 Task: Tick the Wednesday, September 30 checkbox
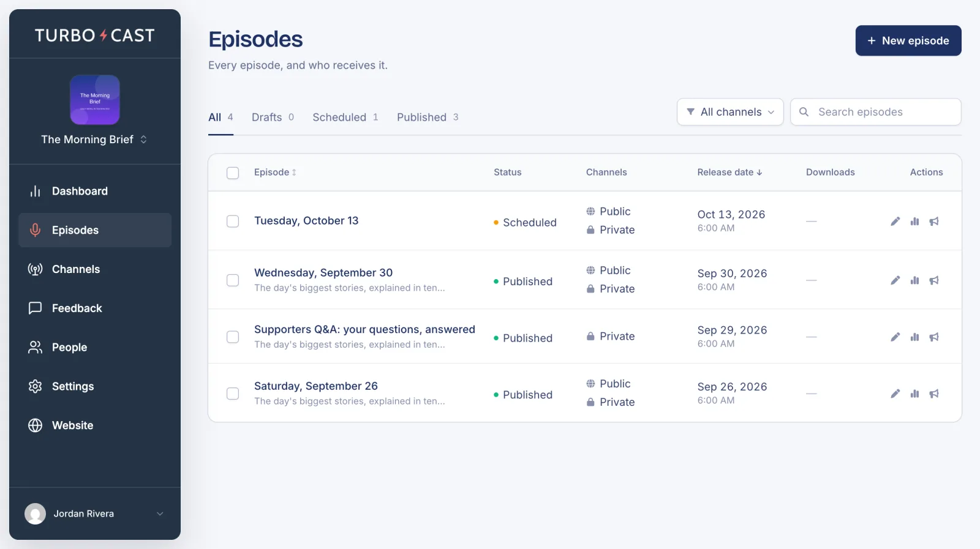pyautogui.click(x=233, y=280)
